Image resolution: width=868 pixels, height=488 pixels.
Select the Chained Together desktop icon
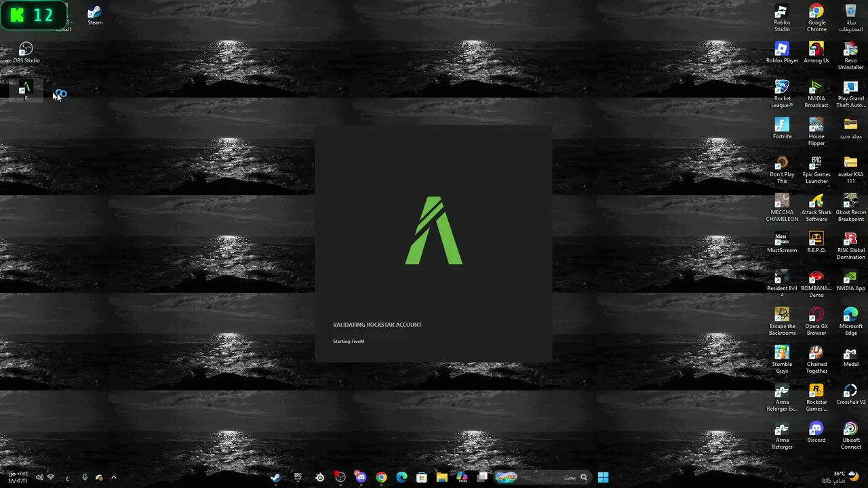(x=816, y=360)
